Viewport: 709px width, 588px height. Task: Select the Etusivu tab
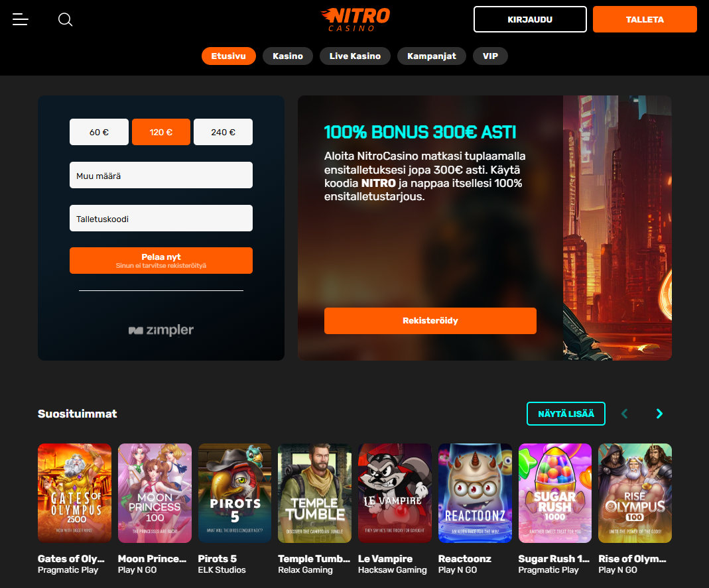(x=228, y=56)
